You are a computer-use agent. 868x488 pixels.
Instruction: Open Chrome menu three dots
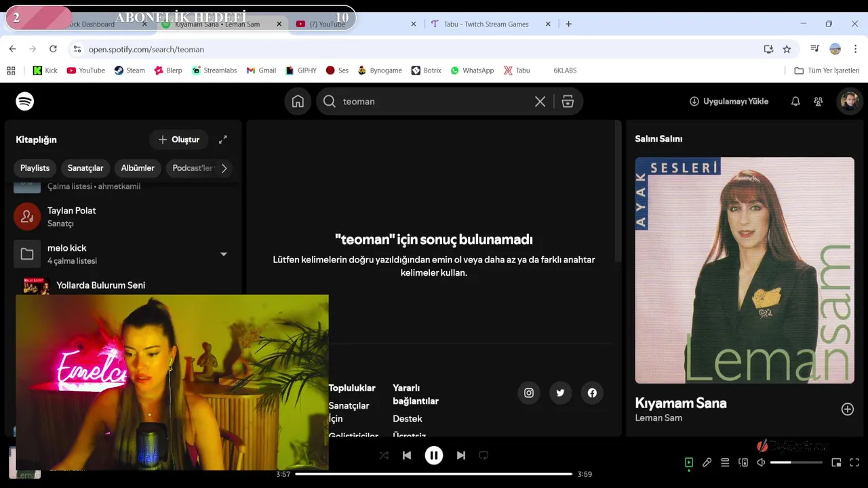click(x=855, y=49)
